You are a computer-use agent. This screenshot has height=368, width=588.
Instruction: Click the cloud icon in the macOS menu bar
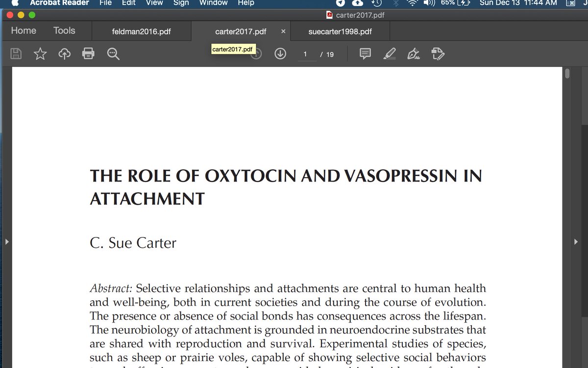point(358,3)
